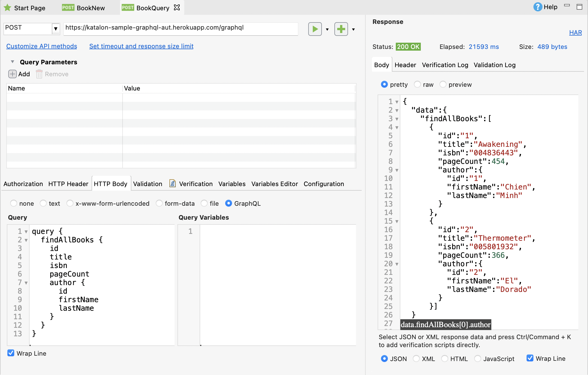Click the blue Help question mark icon
This screenshot has width=588, height=375.
[x=537, y=7]
